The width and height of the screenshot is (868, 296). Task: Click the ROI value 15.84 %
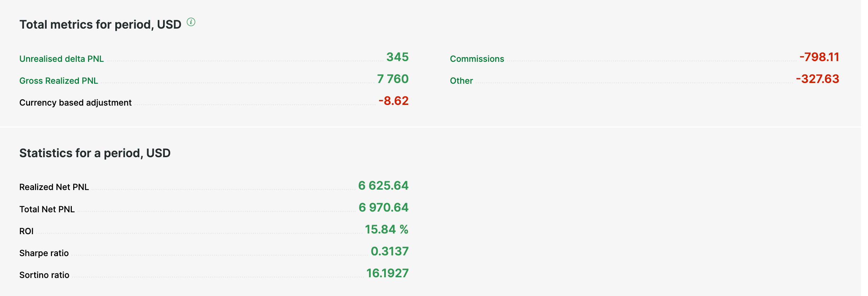387,230
